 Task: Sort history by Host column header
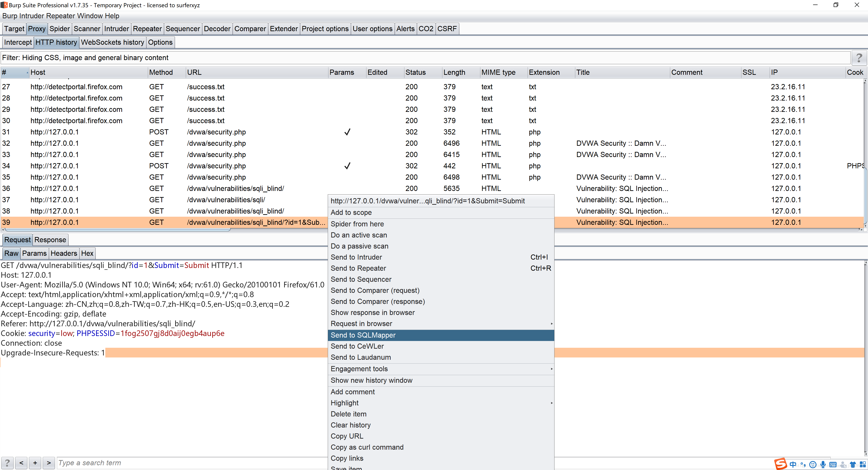88,73
